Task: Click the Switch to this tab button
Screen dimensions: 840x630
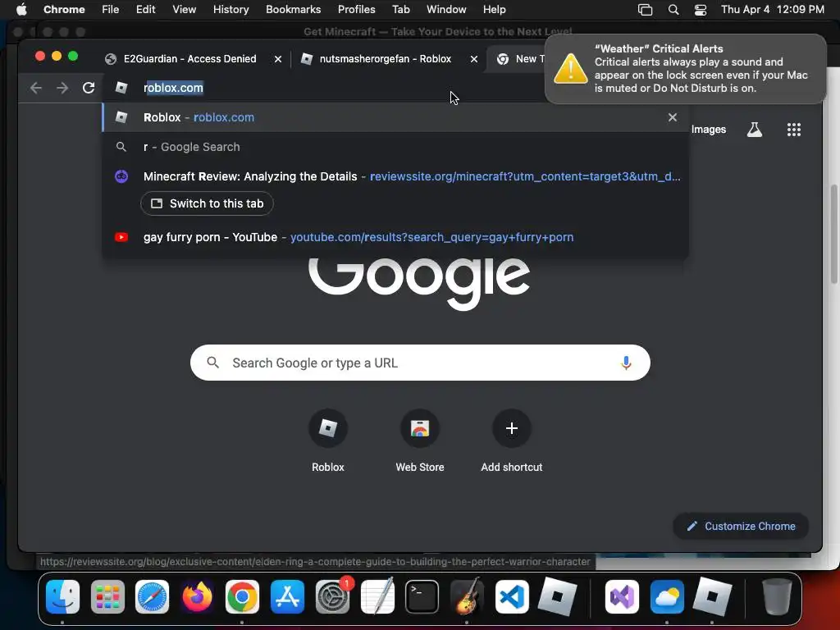Action: click(x=207, y=203)
